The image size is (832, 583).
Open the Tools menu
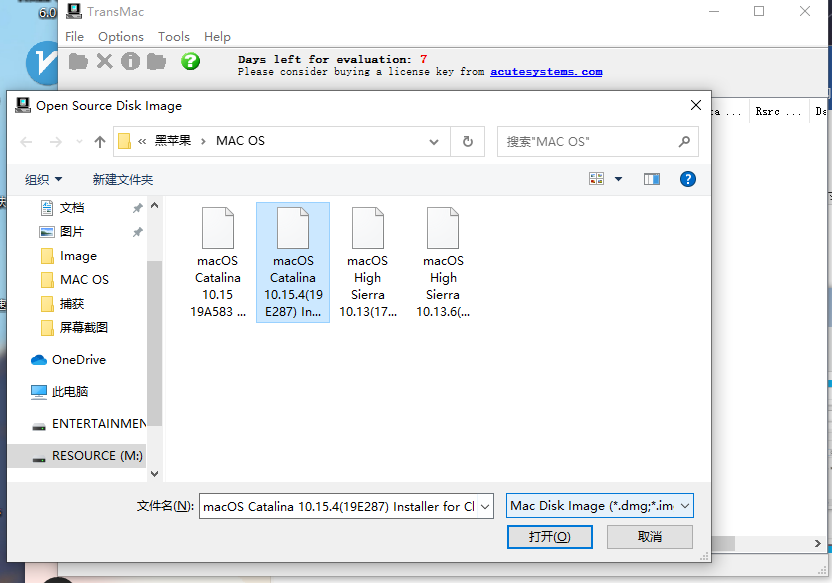pyautogui.click(x=174, y=37)
